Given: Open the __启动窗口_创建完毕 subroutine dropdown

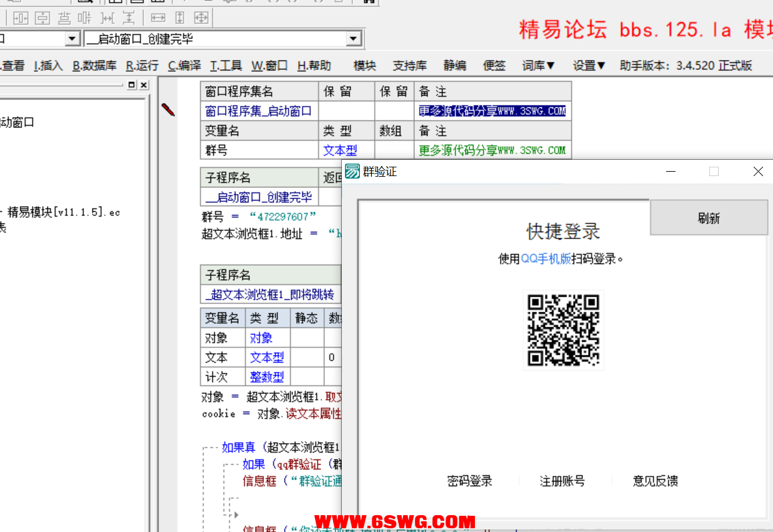Looking at the screenshot, I should coord(354,39).
